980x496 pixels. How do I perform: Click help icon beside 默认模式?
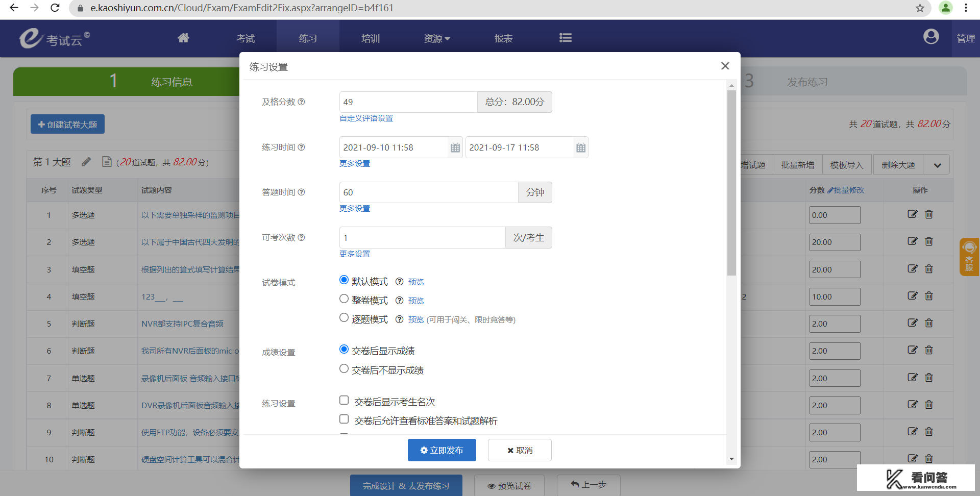(400, 282)
